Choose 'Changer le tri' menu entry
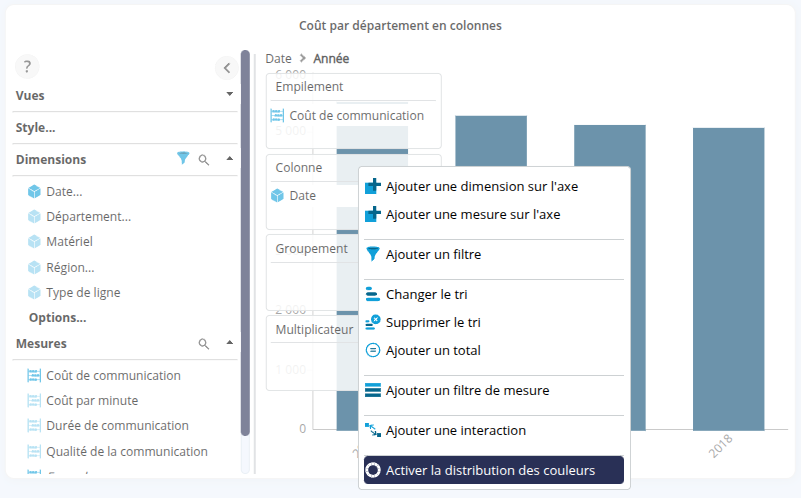Screen dimensions: 801x498 click(426, 294)
